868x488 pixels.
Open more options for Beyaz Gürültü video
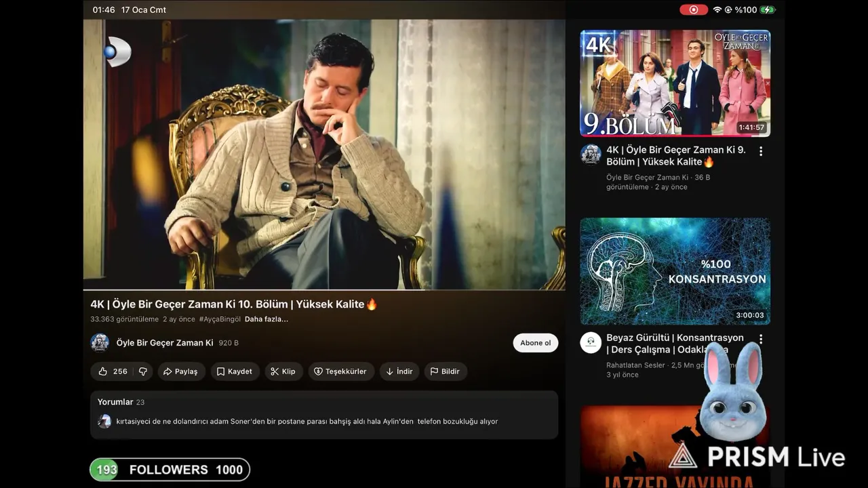tap(761, 339)
